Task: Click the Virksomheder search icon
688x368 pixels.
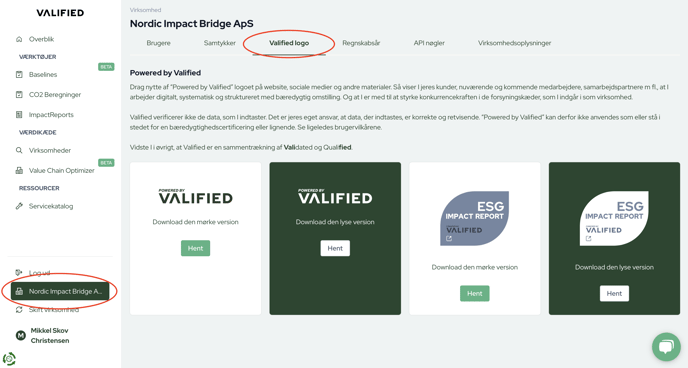Action: (x=19, y=150)
